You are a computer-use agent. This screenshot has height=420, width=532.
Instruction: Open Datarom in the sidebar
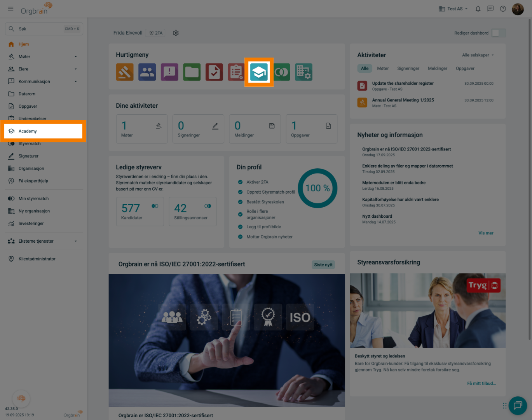tap(44, 94)
